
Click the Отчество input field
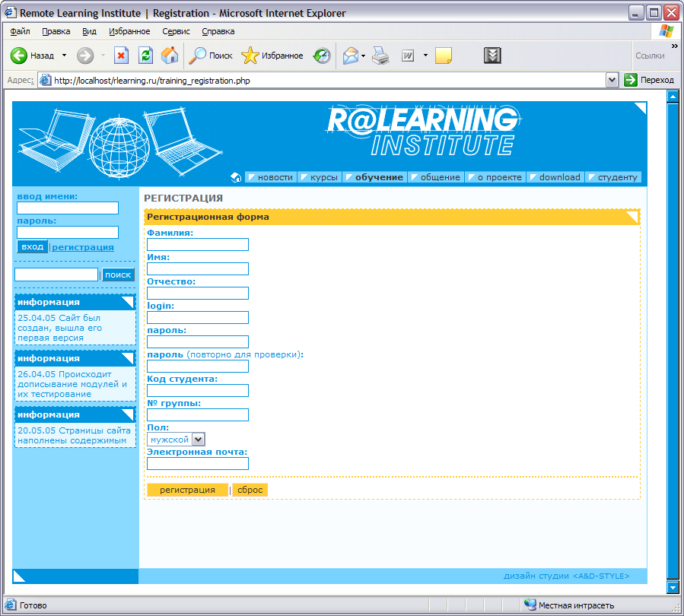coord(198,294)
